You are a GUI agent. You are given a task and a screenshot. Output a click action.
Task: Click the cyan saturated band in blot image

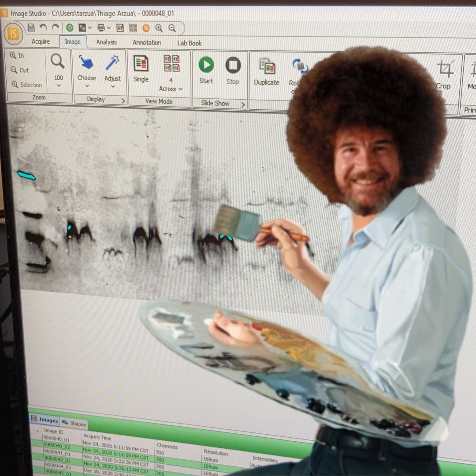[x=26, y=175]
